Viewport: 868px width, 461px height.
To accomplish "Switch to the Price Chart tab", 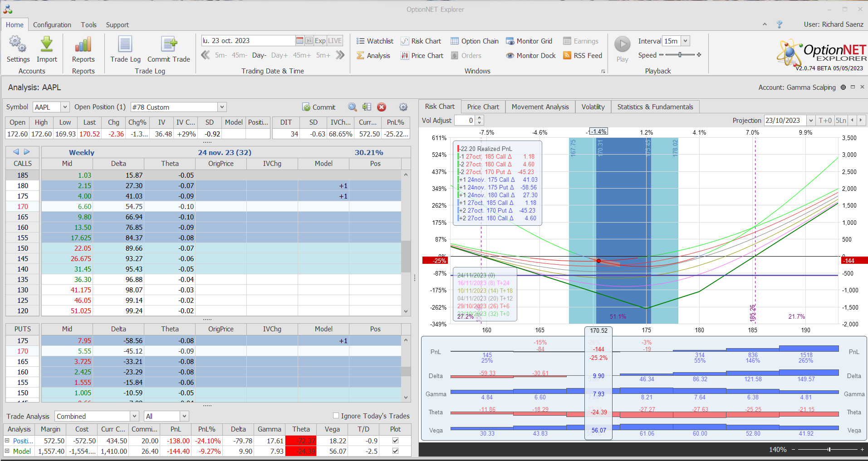I will 483,107.
